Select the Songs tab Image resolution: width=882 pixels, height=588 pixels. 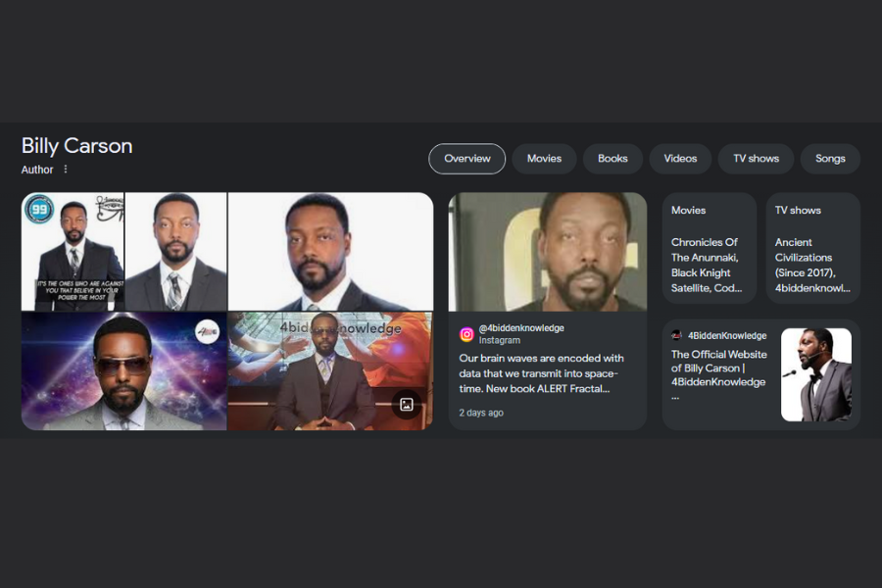point(830,159)
